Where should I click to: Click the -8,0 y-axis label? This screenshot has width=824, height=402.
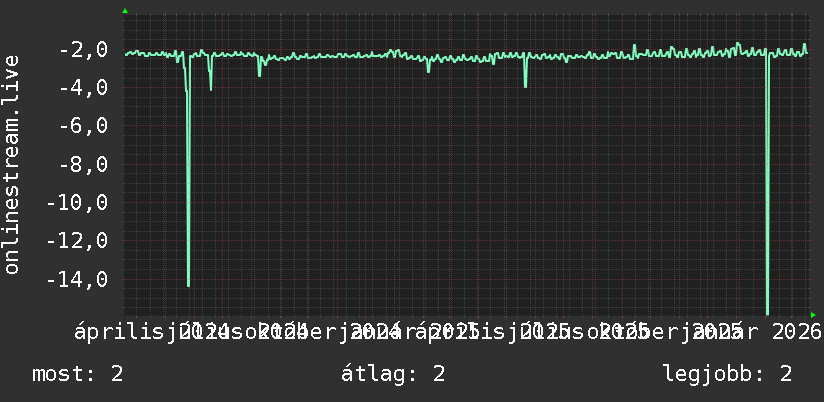pyautogui.click(x=84, y=165)
